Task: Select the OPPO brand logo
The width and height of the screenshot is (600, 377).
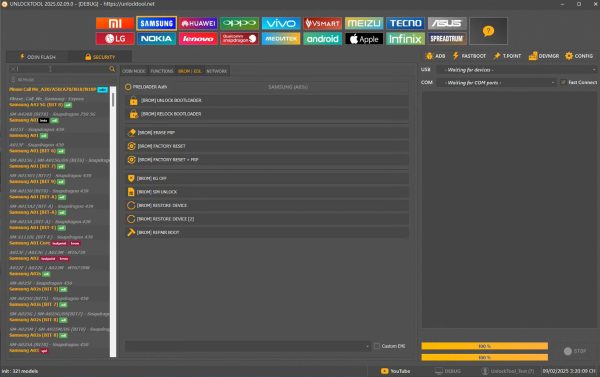Action: coord(239,23)
